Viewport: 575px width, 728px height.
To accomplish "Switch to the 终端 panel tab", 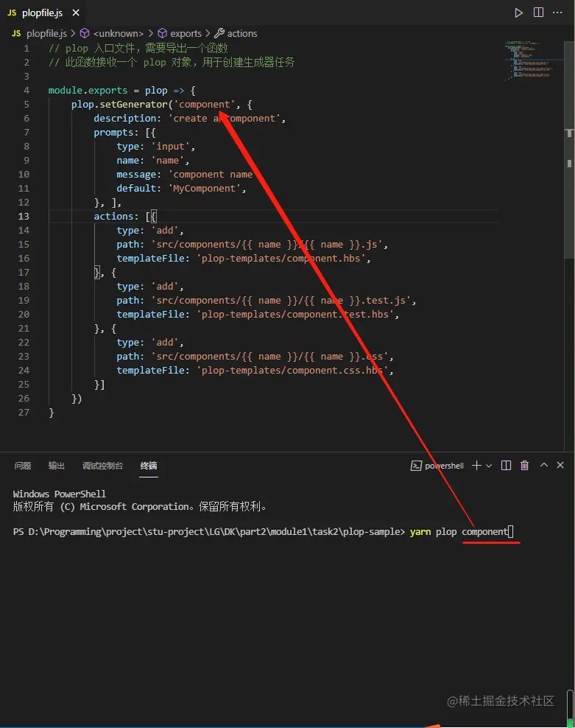I will (149, 466).
